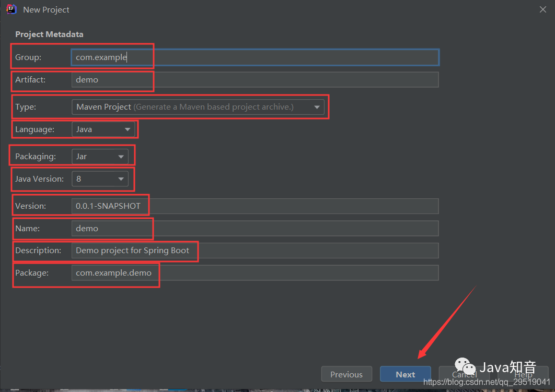Click the Group label
This screenshot has width=555, height=392.
(x=28, y=57)
